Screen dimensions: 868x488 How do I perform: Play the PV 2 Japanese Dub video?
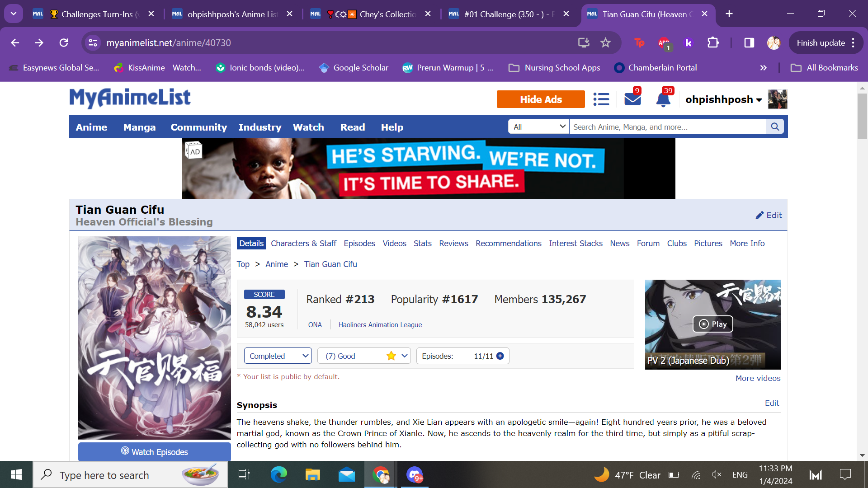(x=712, y=324)
